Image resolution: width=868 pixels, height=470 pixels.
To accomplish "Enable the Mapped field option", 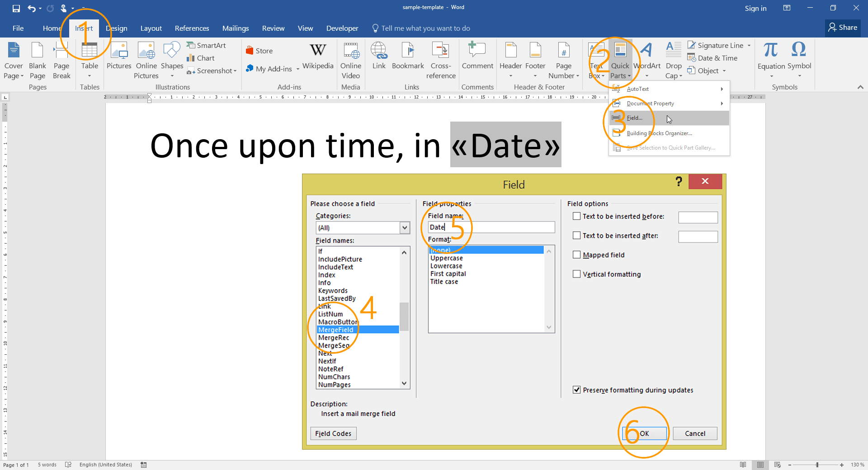I will coord(576,254).
